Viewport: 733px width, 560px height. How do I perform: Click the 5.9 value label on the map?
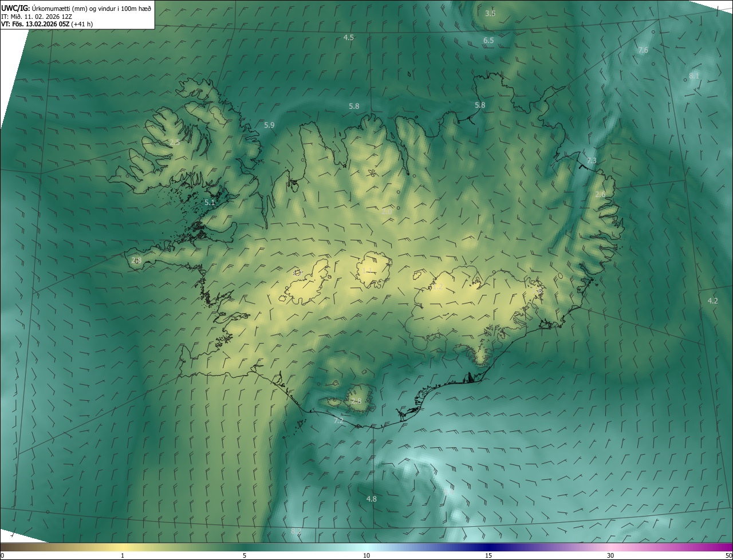coord(269,125)
